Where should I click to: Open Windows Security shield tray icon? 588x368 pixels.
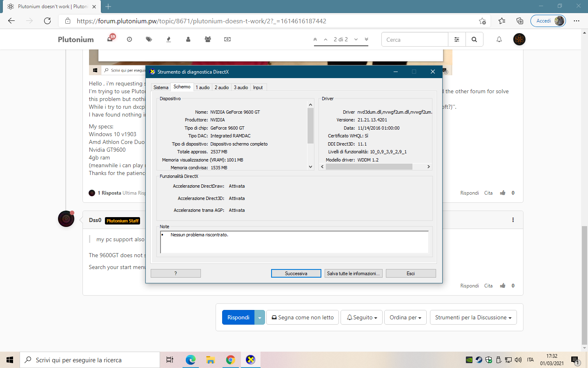(x=489, y=360)
